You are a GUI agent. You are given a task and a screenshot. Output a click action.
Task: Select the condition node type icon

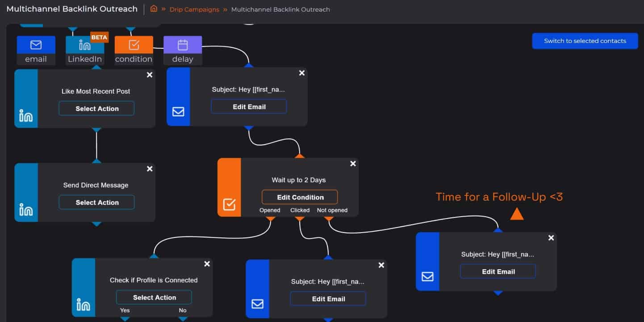[134, 45]
